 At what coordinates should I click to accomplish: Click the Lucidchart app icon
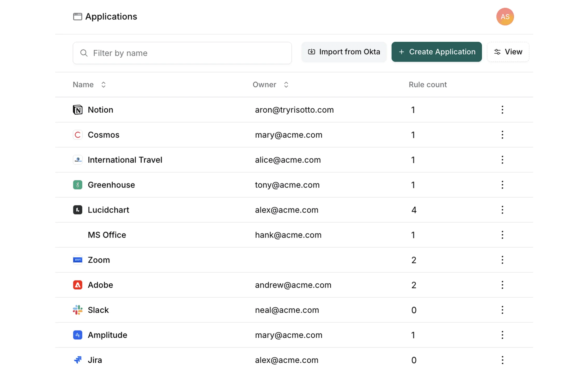(x=77, y=210)
